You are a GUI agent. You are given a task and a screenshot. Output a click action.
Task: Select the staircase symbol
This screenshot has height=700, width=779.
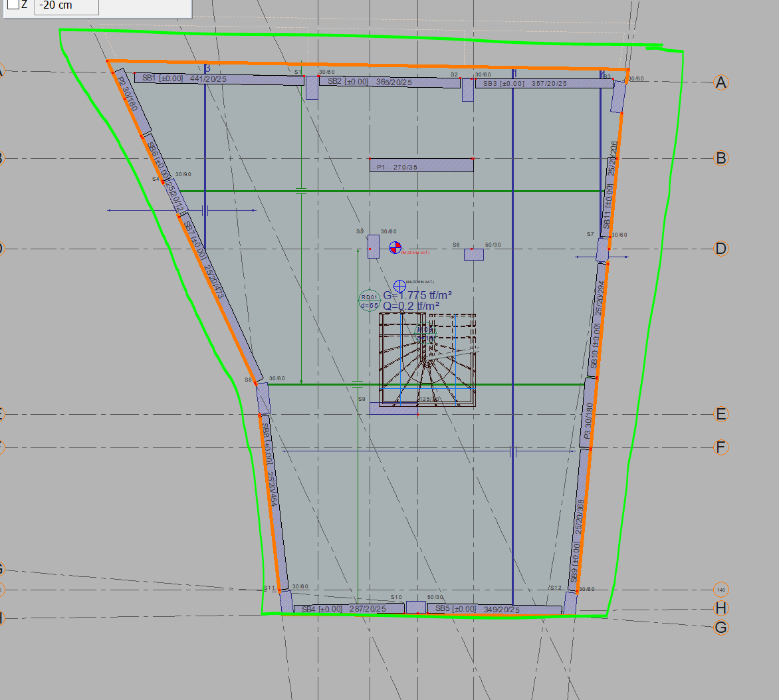pos(428,359)
